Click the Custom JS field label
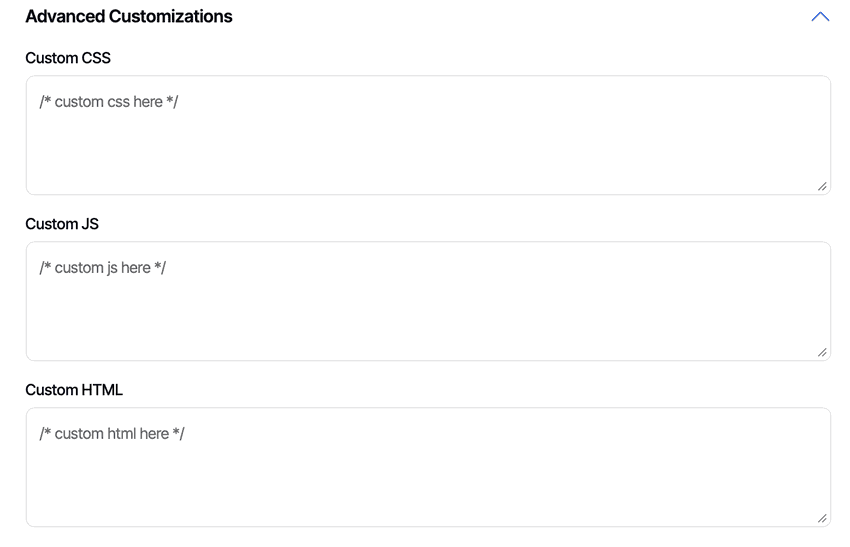 (62, 224)
